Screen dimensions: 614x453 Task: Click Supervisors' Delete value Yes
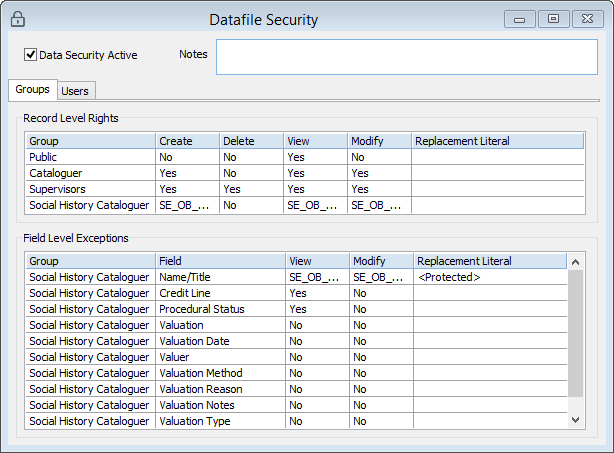[251, 189]
